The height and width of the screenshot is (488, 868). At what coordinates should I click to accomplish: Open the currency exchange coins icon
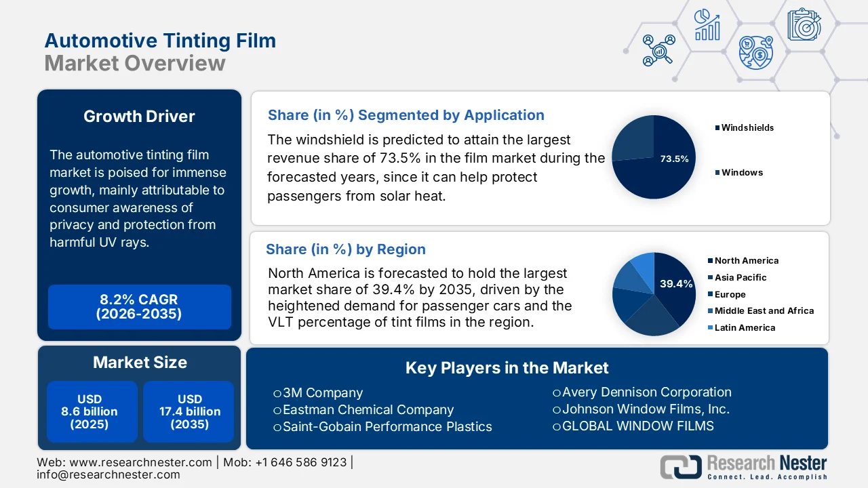(754, 53)
